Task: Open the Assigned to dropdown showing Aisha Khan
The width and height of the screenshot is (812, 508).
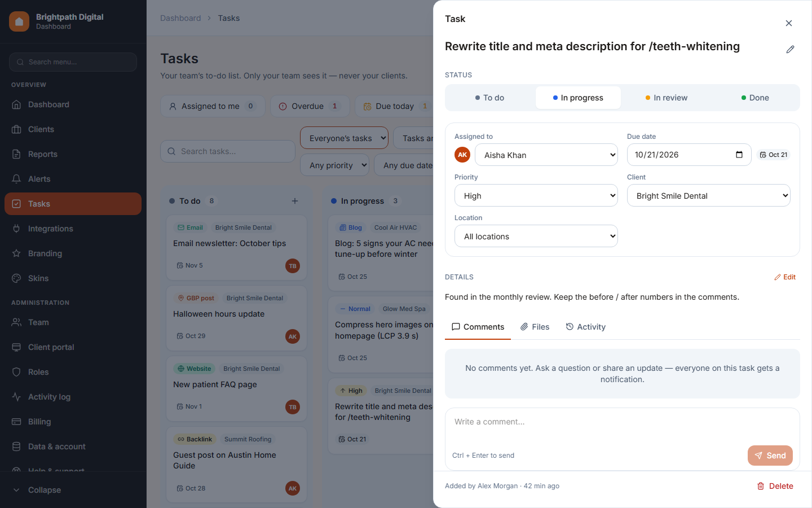Action: pos(546,155)
